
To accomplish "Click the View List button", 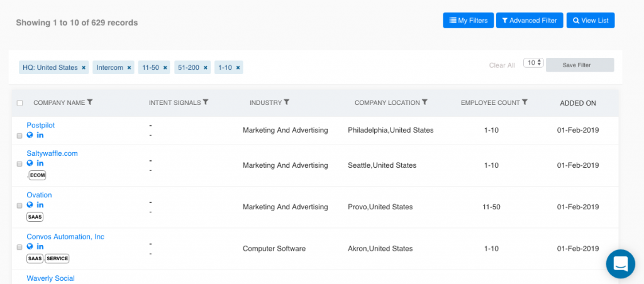I will coord(591,20).
